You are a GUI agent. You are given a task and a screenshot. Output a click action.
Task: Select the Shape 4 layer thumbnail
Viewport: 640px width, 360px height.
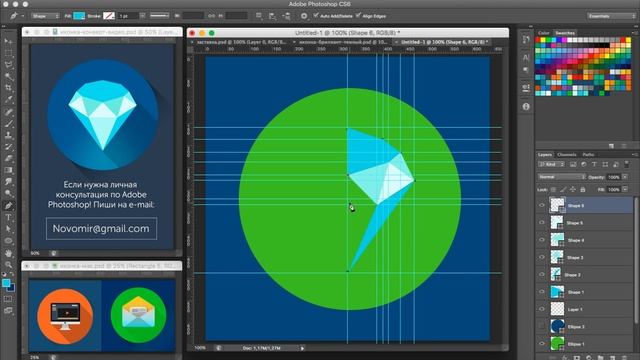click(557, 240)
